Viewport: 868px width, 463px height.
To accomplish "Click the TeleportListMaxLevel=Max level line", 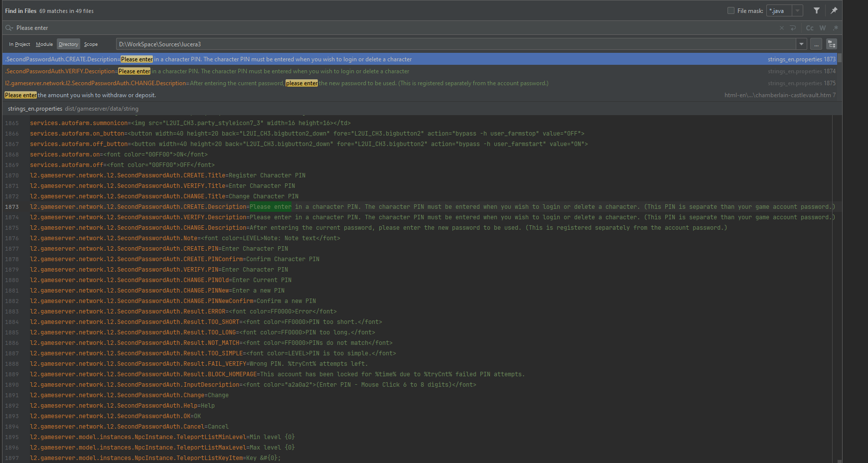I will point(162,448).
